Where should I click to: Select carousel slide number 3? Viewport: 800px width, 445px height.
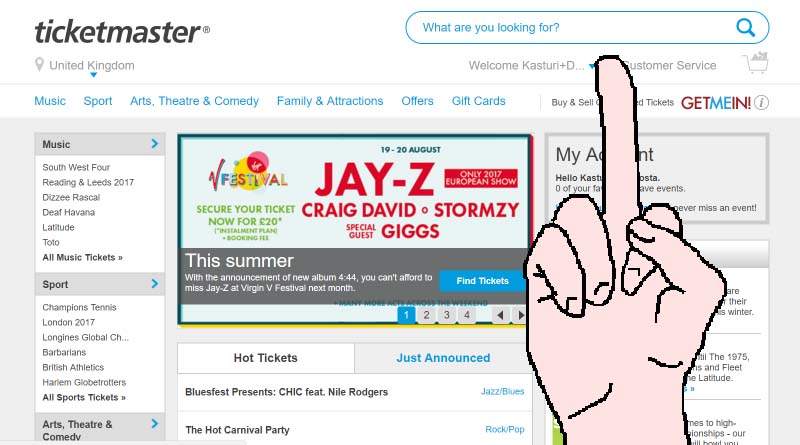(446, 315)
